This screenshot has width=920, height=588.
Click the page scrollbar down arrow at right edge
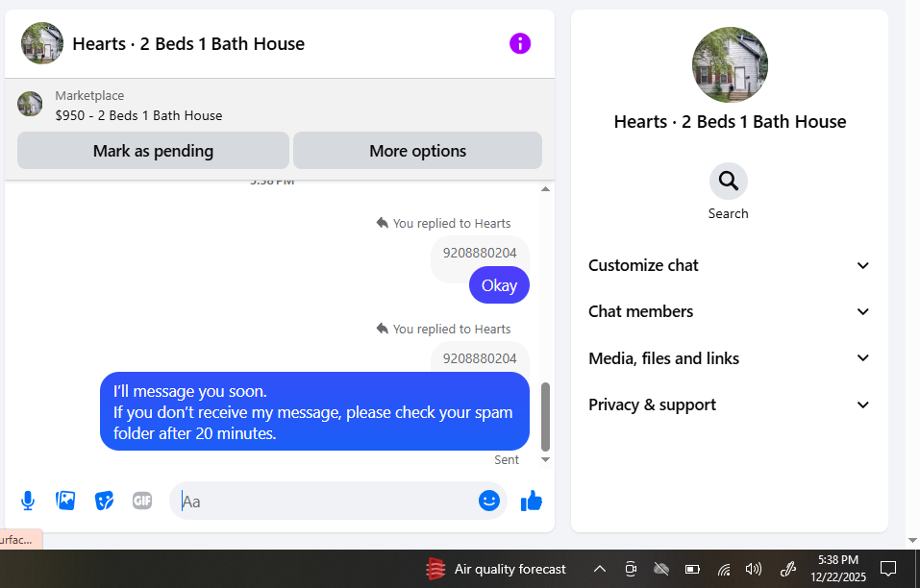click(912, 541)
